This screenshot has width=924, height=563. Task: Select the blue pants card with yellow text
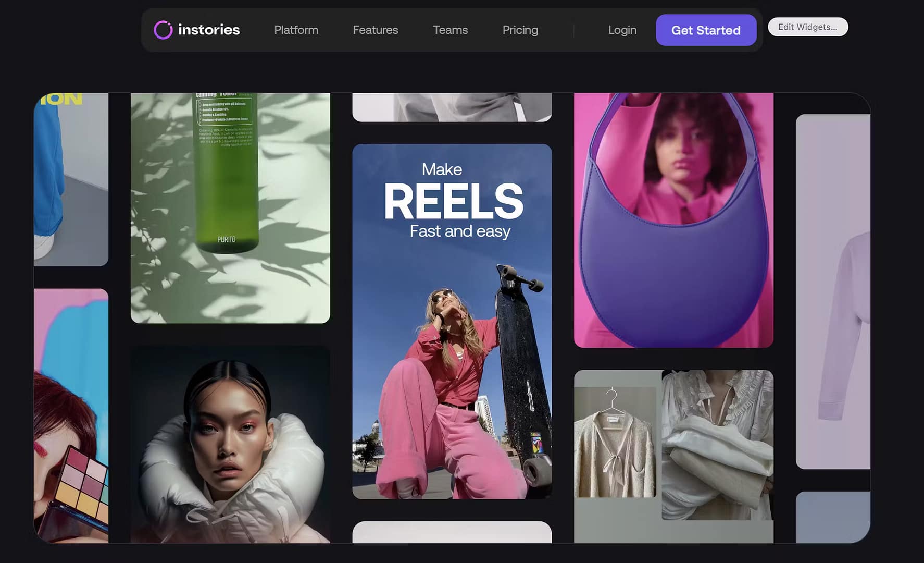pos(71,179)
